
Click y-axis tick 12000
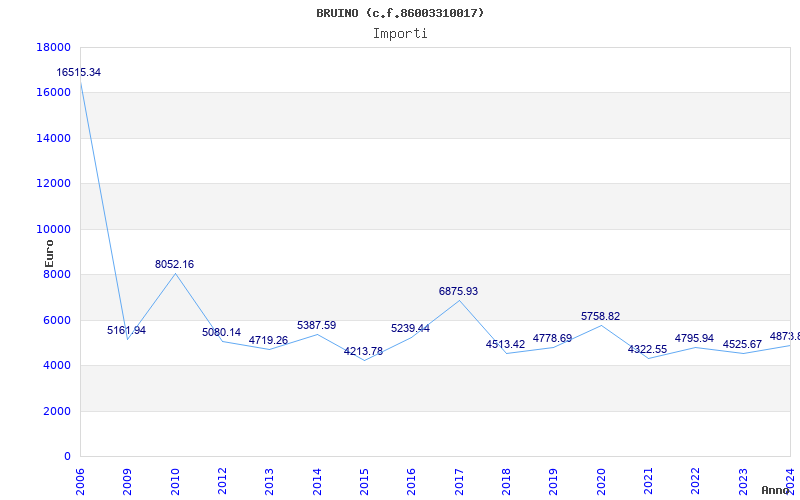coord(53,184)
